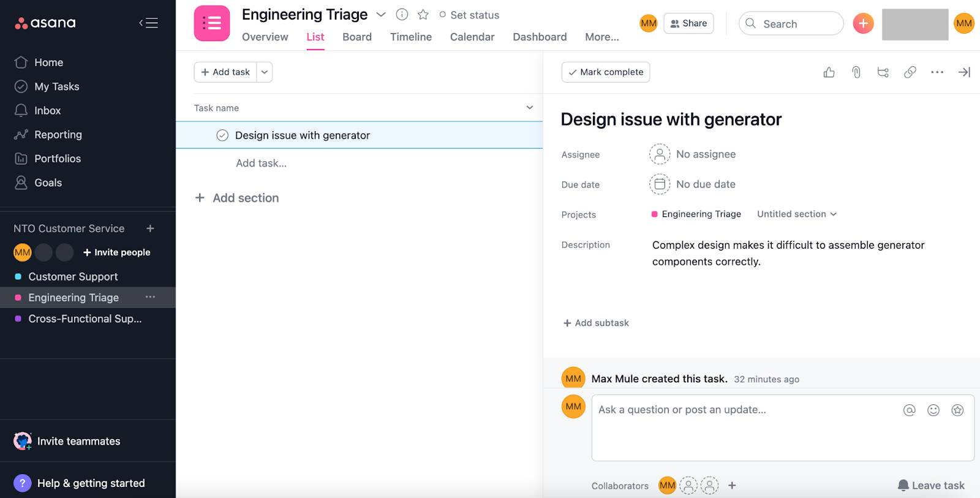This screenshot has height=498, width=980.
Task: Open Inbox in the sidebar
Action: 47,110
